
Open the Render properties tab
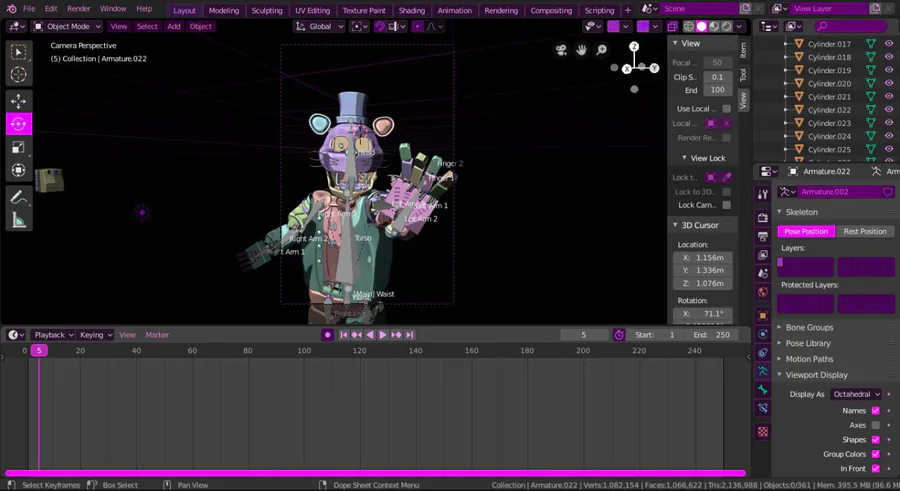pyautogui.click(x=763, y=218)
